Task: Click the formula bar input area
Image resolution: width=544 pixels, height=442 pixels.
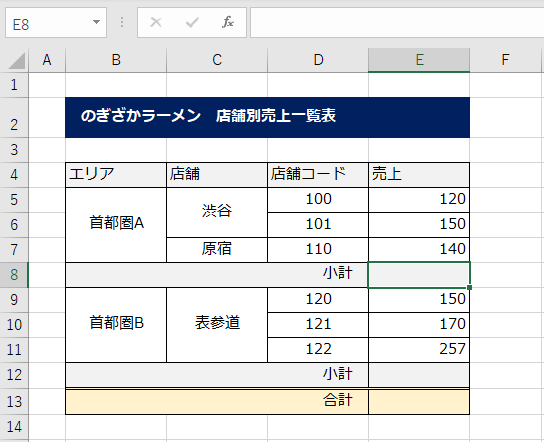Action: click(397, 23)
